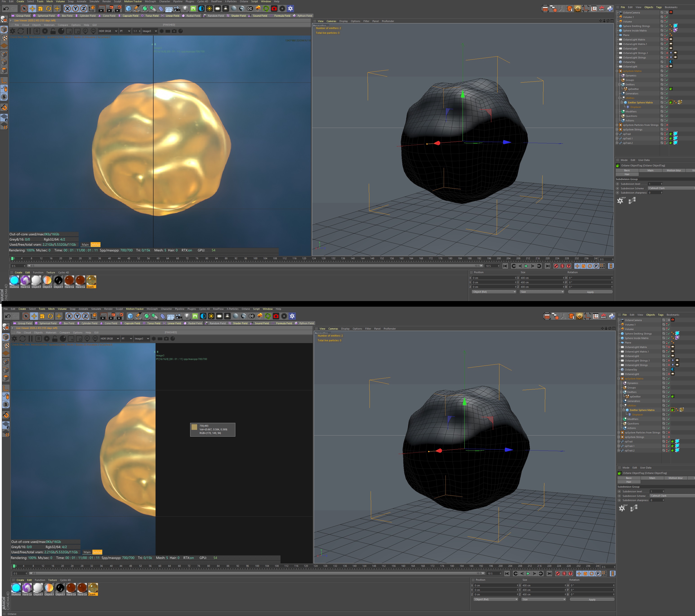Toggle Plane enable checkmark in upper object manager
695x616 pixels.
667,35
